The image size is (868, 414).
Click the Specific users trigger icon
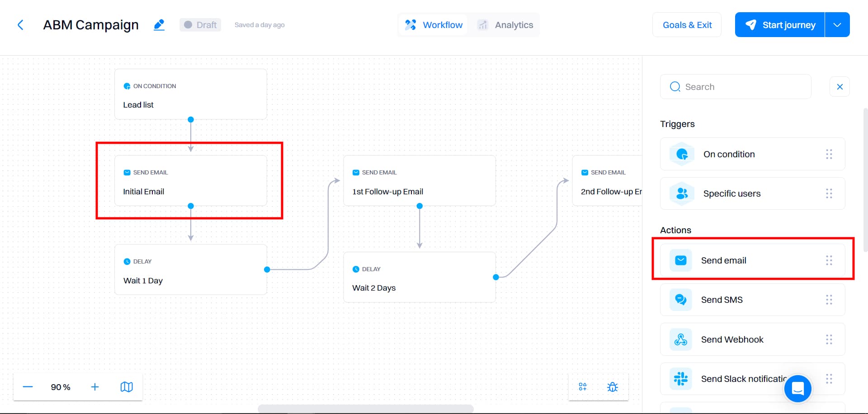point(681,193)
